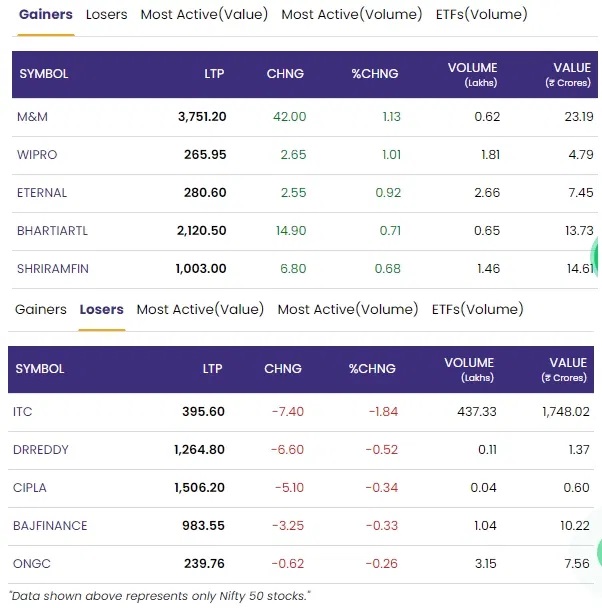
Task: Open the M&M stock symbol
Action: coord(32,117)
